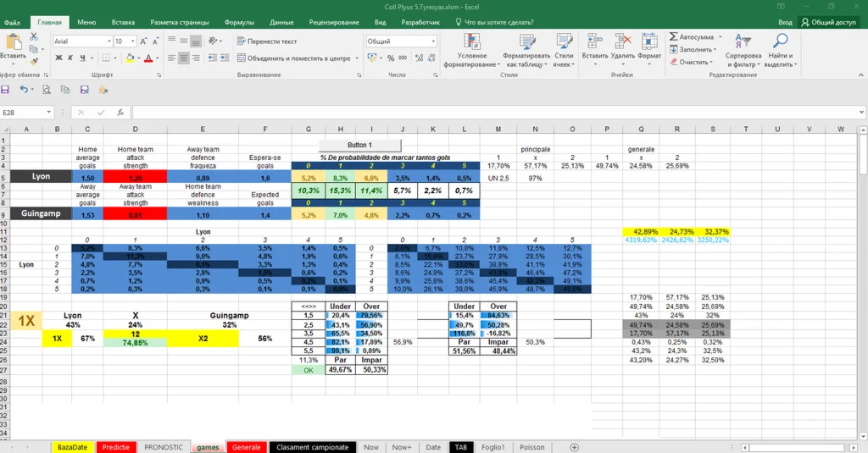Select the Poisson sheet tab
The width and height of the screenshot is (868, 453).
pyautogui.click(x=532, y=447)
